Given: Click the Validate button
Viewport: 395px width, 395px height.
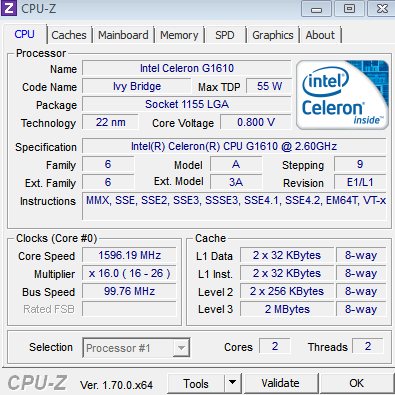Looking at the screenshot, I should point(280,383).
